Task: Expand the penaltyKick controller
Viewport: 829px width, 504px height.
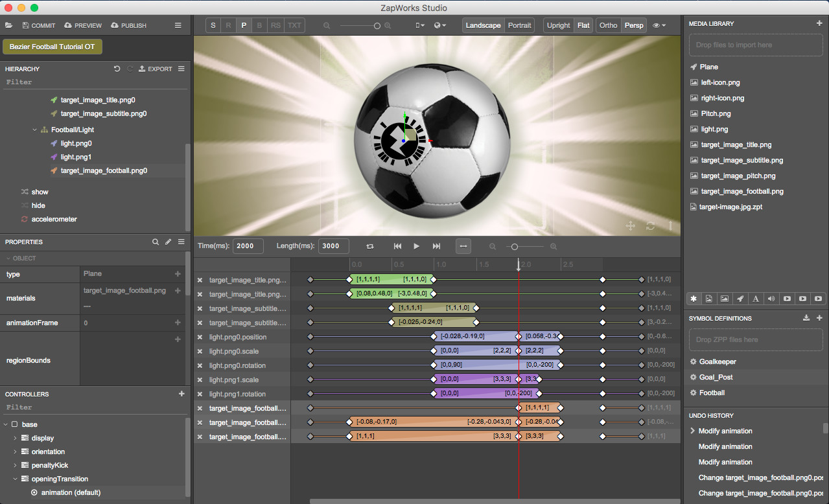Action: pos(14,465)
